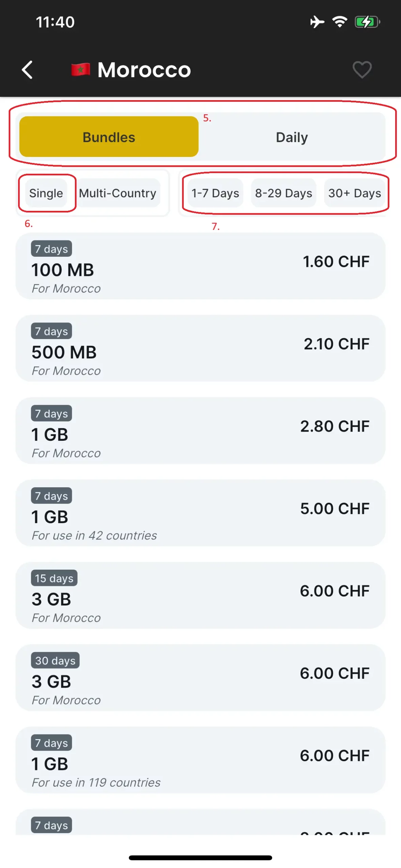Tap the back arrow icon
The width and height of the screenshot is (401, 868).
click(27, 70)
